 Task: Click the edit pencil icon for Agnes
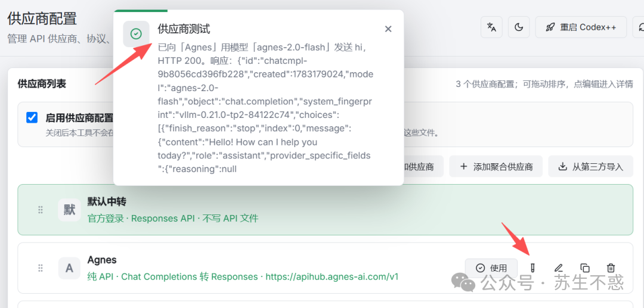(558, 268)
